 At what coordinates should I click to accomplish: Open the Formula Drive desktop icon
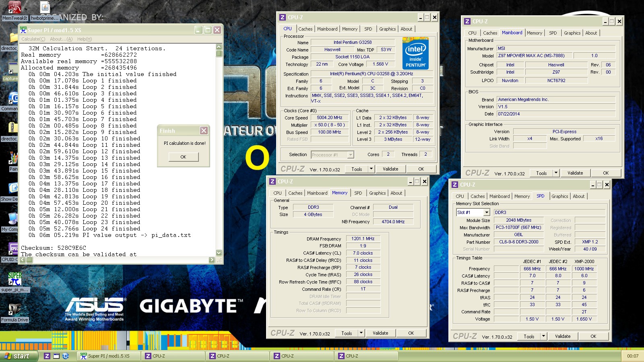point(14,310)
